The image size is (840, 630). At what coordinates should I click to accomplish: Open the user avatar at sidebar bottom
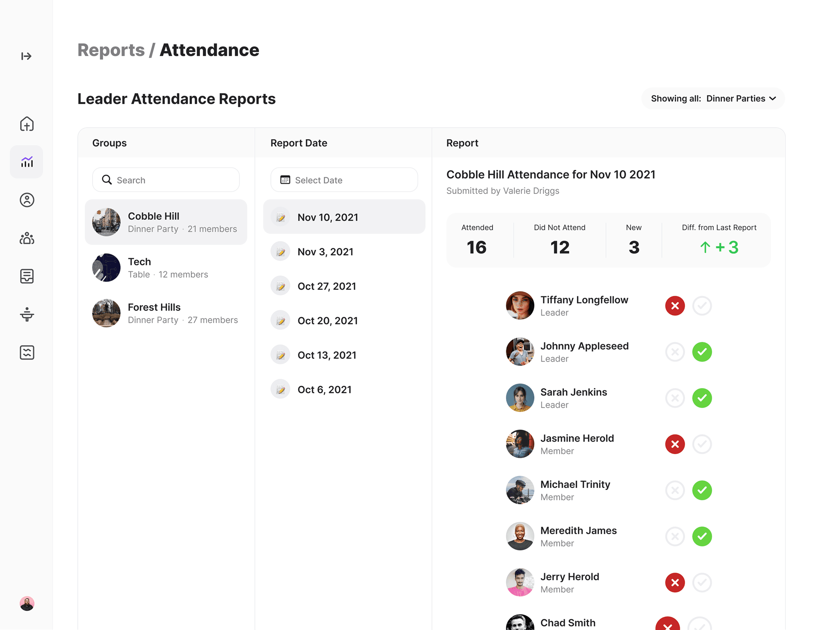(27, 603)
